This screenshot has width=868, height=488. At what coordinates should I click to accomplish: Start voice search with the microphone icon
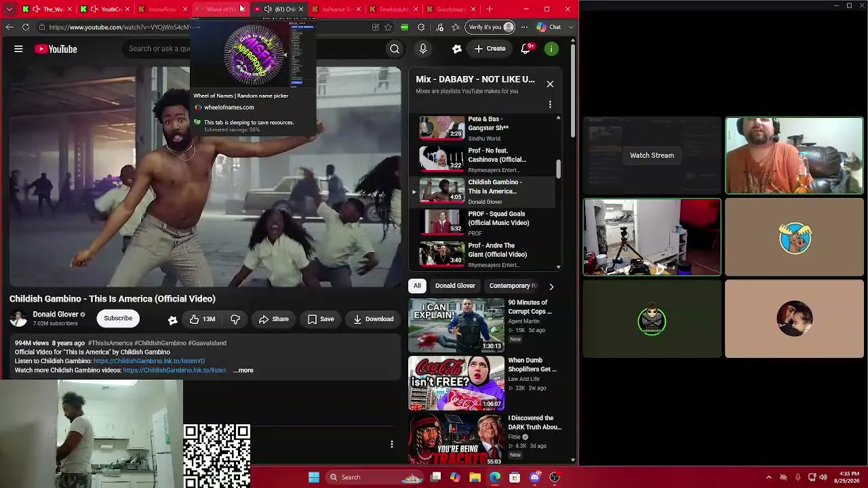[423, 49]
